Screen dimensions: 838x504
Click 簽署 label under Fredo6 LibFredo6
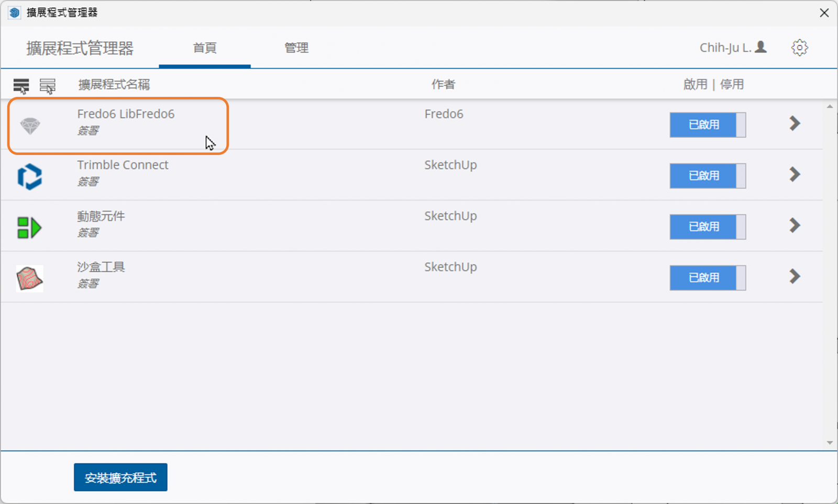pyautogui.click(x=88, y=130)
